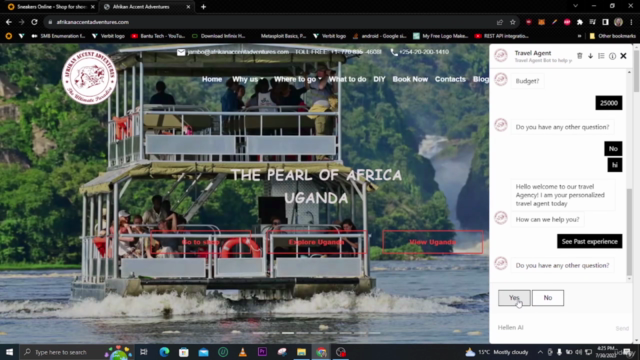Viewport: 640px width, 360px height.
Task: Delete chat history with trash icon
Action: [580, 56]
